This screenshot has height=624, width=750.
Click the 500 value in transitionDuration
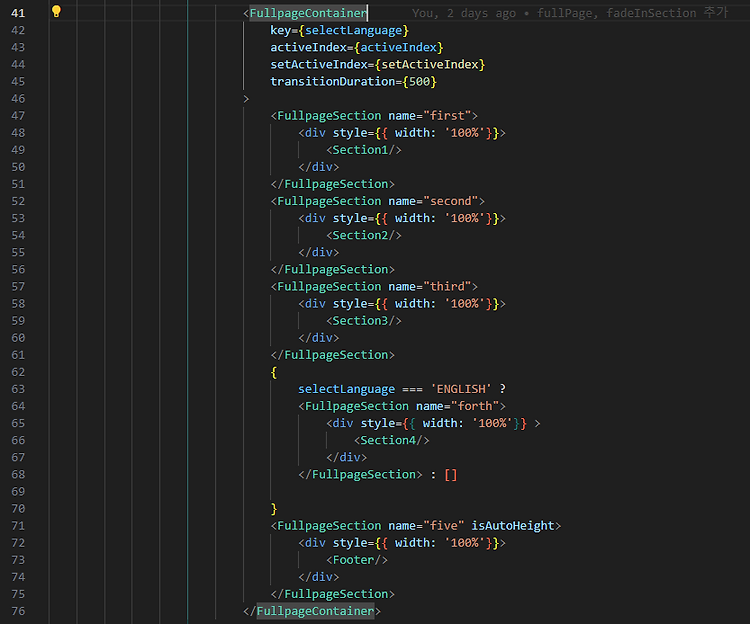click(419, 82)
